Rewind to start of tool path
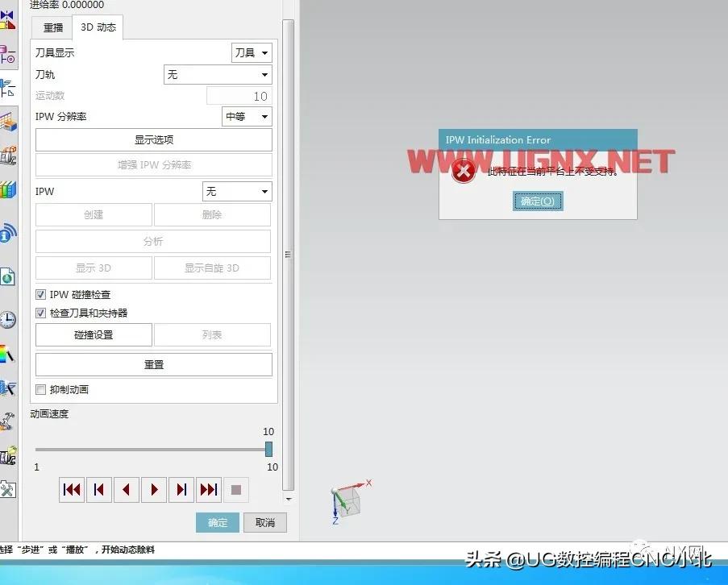This screenshot has width=728, height=585. (x=72, y=489)
